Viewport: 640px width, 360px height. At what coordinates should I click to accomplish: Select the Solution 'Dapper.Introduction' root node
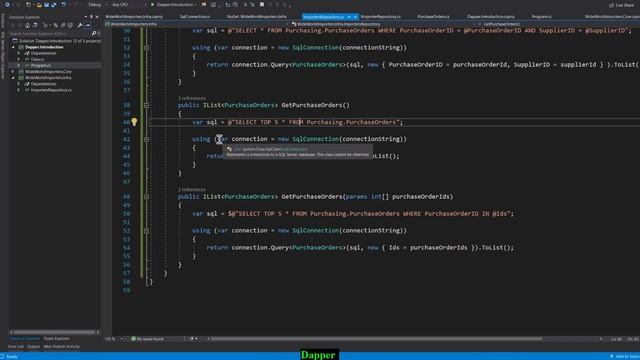coord(60,41)
